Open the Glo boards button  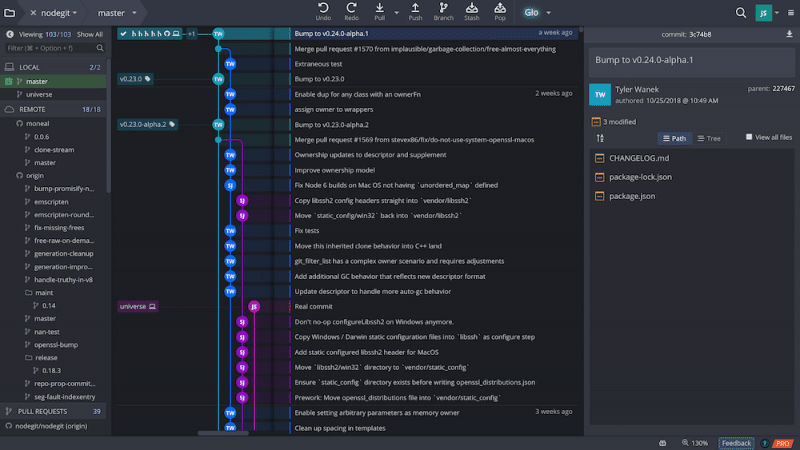[x=531, y=12]
